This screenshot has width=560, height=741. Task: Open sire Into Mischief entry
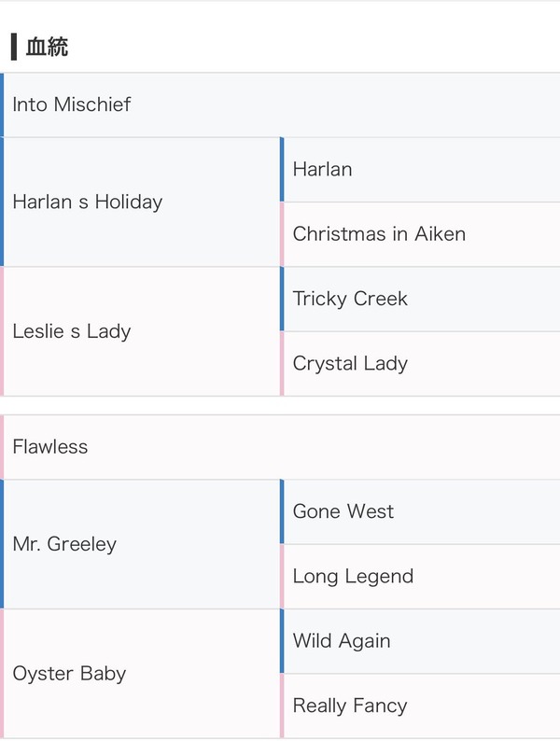coord(280,105)
